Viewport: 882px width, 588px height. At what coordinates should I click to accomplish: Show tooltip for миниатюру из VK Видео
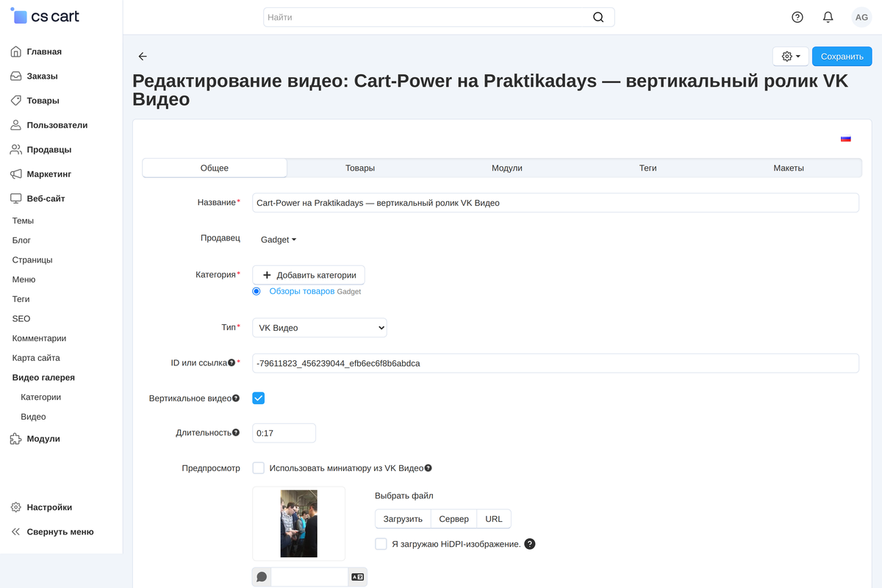tap(428, 467)
